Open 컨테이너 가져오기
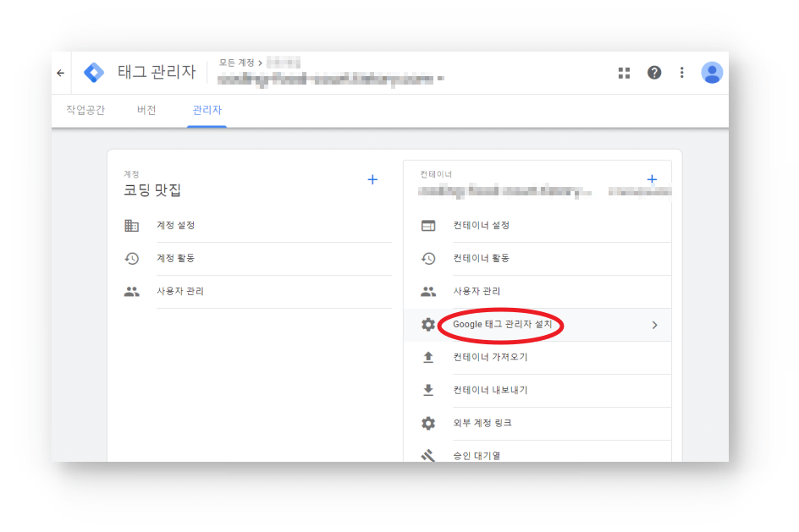799x532 pixels. (537, 358)
